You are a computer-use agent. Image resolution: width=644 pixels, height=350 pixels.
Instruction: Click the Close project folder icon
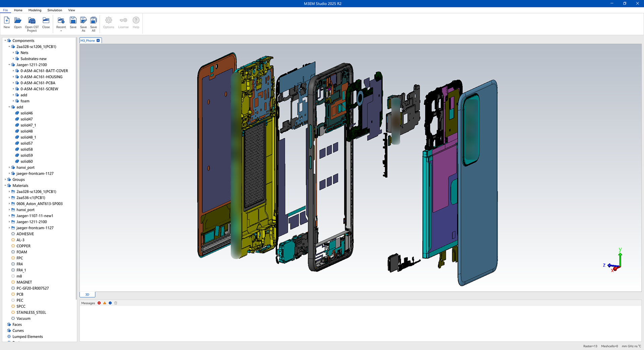point(46,21)
